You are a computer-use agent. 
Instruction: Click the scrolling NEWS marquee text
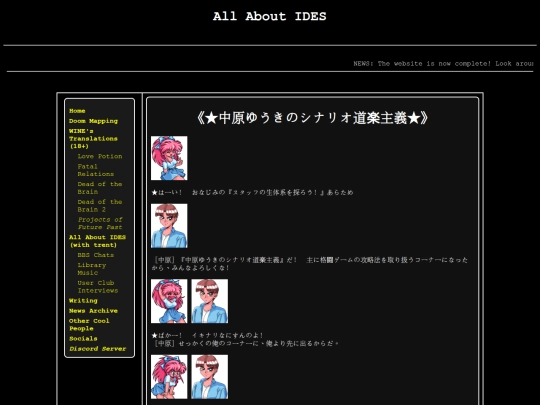point(443,64)
